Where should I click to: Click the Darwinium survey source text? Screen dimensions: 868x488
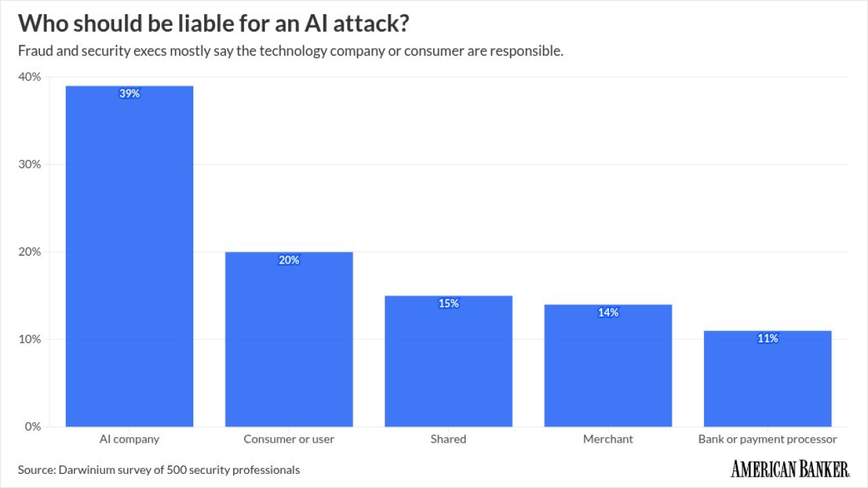click(x=159, y=469)
